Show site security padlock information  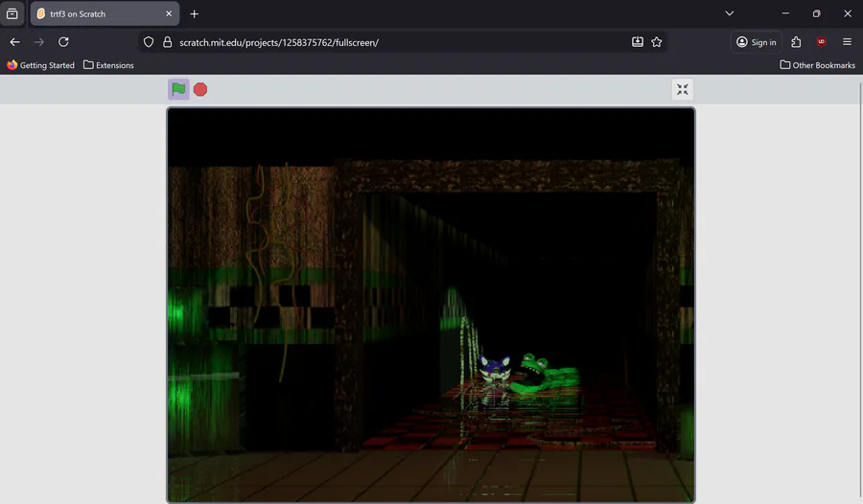click(167, 42)
